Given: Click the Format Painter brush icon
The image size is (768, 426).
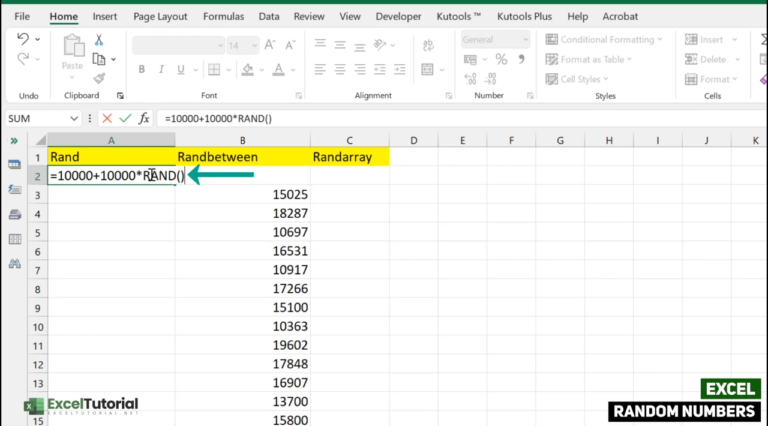Looking at the screenshot, I should [99, 77].
